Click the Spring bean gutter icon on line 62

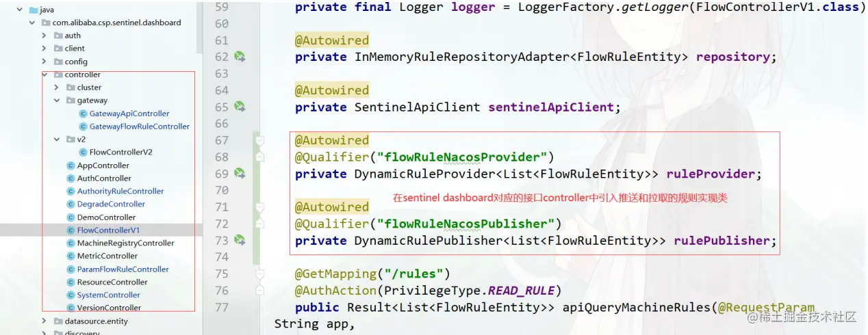coord(240,57)
